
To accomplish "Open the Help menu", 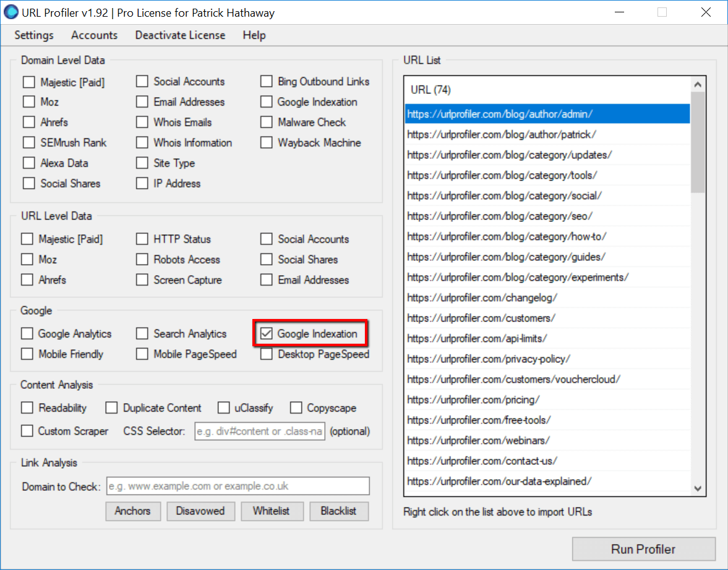I will coord(254,35).
